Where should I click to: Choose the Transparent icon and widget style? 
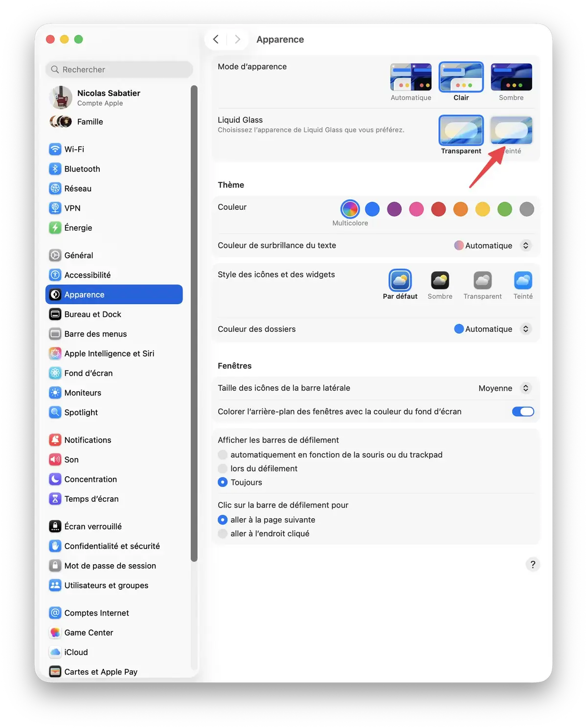click(x=482, y=281)
